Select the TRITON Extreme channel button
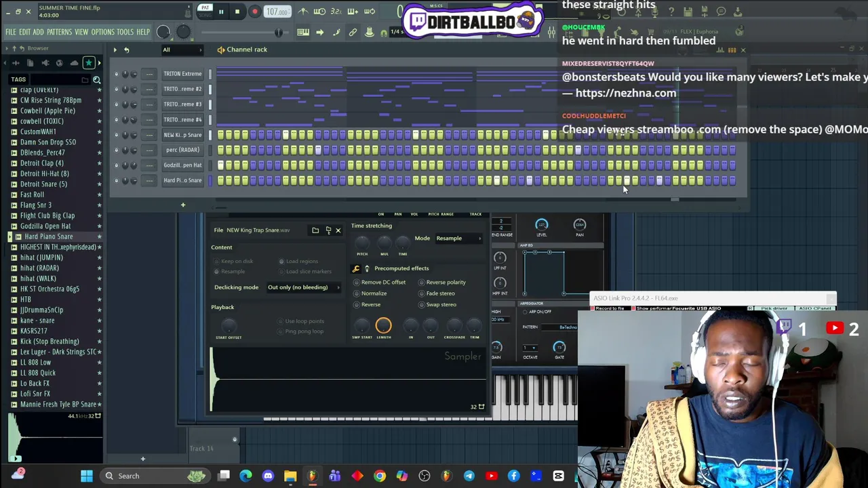868x488 pixels. pyautogui.click(x=182, y=74)
